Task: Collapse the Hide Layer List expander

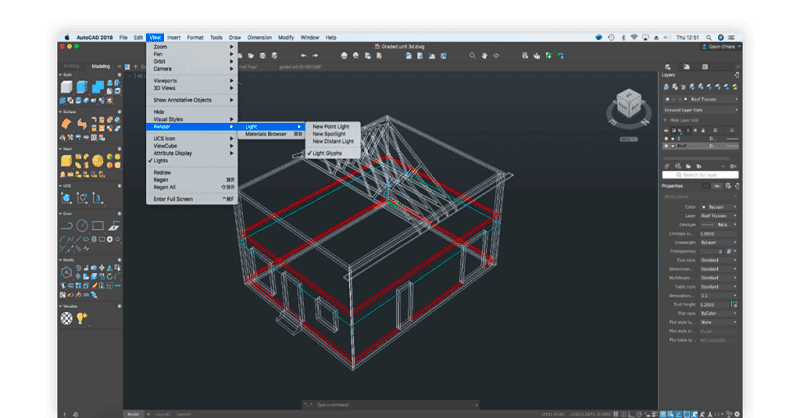Action: coord(665,120)
